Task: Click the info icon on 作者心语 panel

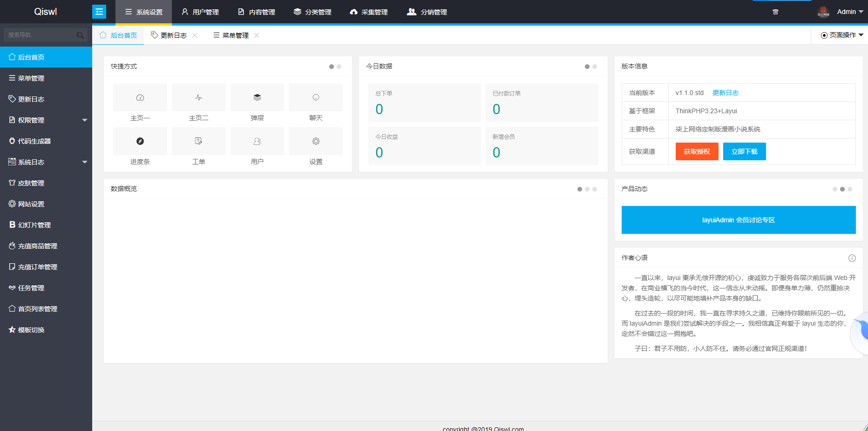Action: (852, 258)
